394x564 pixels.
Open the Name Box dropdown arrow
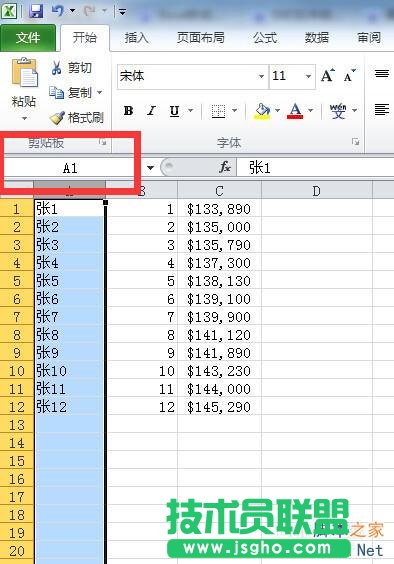150,168
